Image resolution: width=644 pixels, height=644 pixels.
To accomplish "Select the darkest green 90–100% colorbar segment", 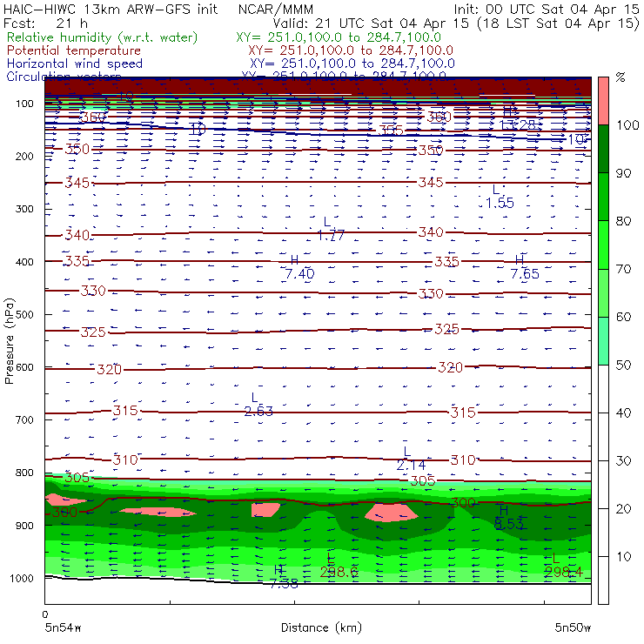I will pos(603,149).
